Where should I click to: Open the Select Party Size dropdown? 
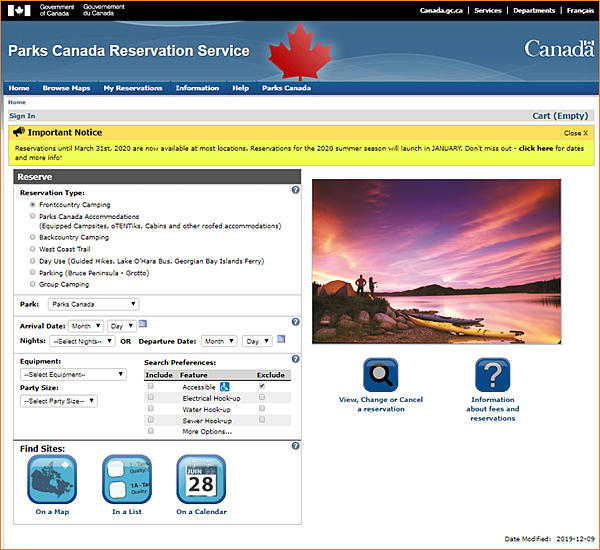59,401
